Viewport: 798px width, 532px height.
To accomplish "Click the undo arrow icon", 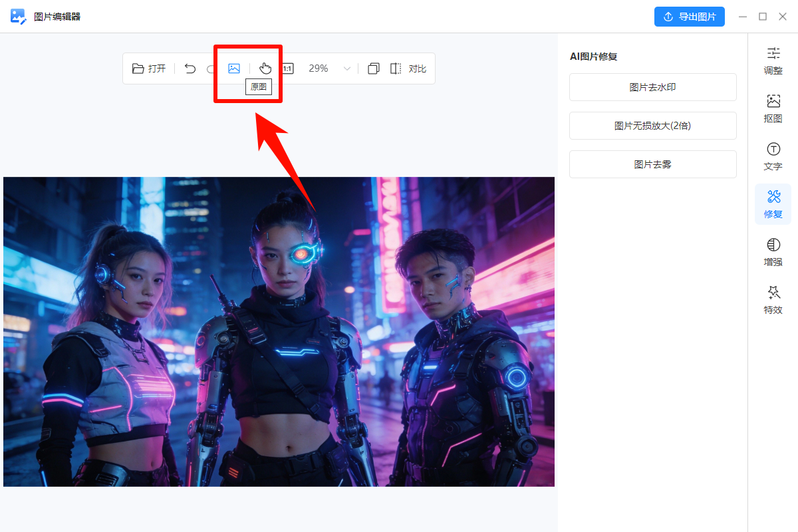I will coord(190,68).
